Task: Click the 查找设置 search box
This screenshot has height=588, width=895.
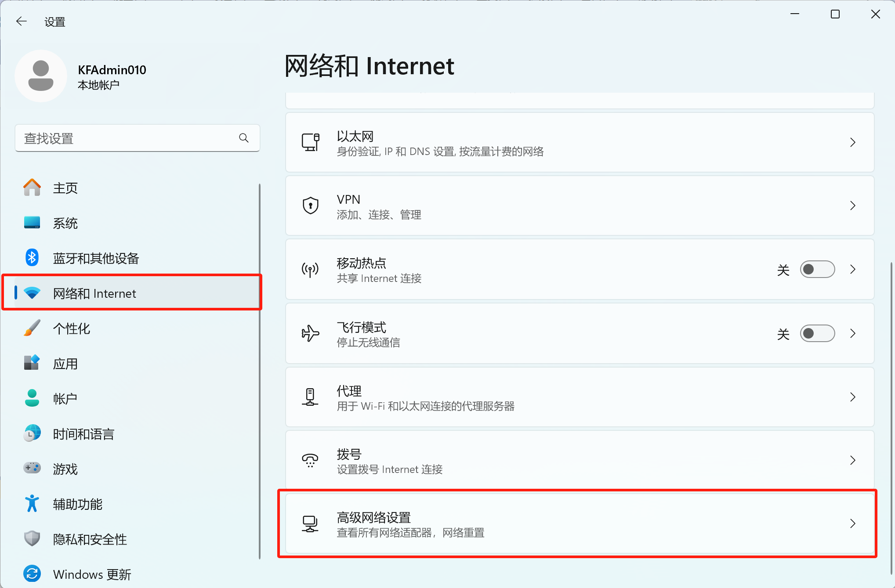Action: click(x=127, y=138)
